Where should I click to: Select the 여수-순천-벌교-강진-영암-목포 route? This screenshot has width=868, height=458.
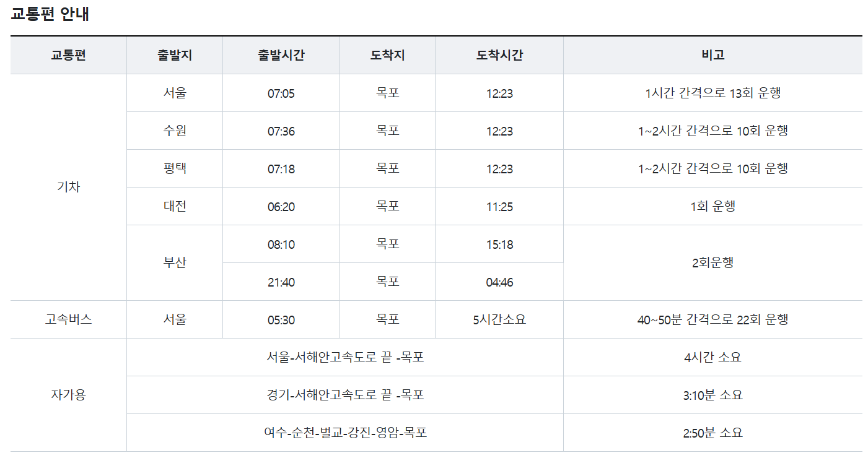pyautogui.click(x=345, y=433)
